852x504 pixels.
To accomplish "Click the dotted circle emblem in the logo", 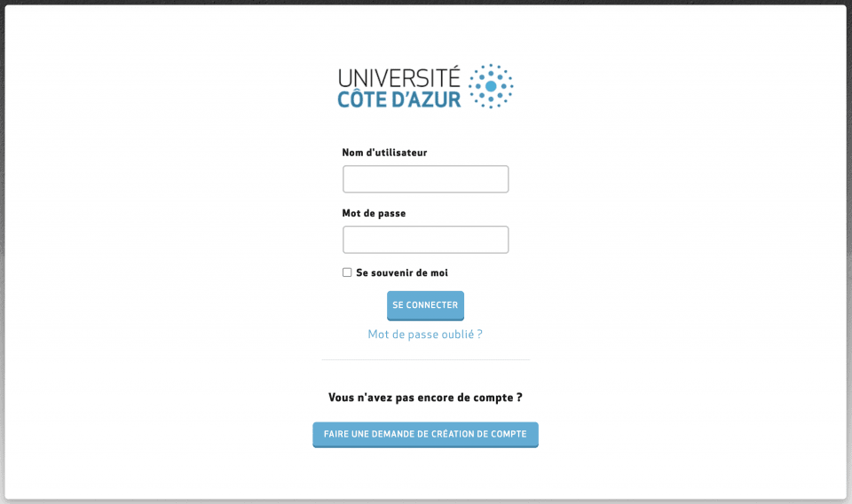I will click(490, 86).
